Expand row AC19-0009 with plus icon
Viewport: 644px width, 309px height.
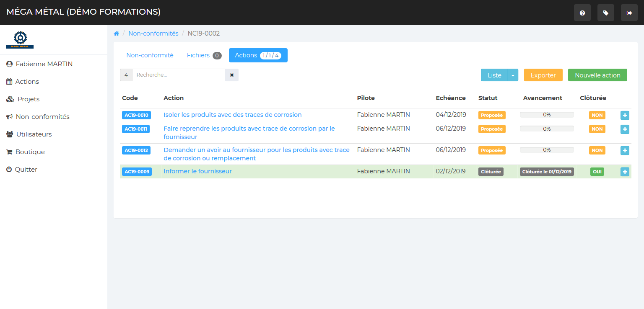625,172
